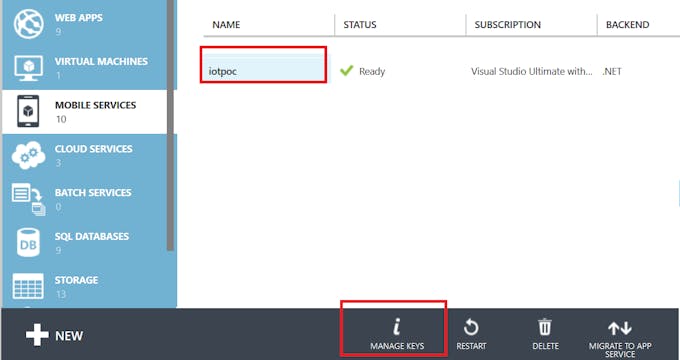This screenshot has height=360, width=680.
Task: Click the NEW button label
Action: [x=69, y=336]
